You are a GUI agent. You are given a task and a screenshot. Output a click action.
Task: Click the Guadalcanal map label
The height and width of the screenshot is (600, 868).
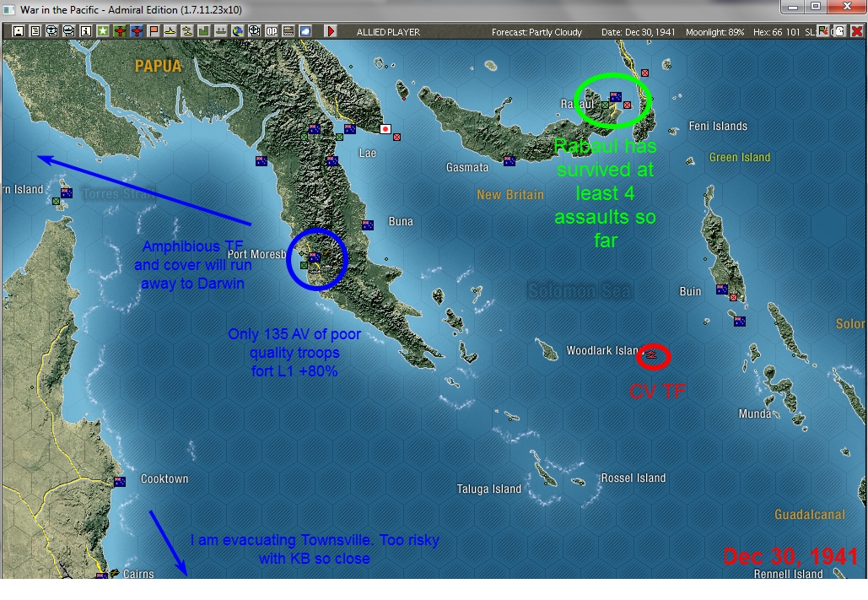click(809, 515)
